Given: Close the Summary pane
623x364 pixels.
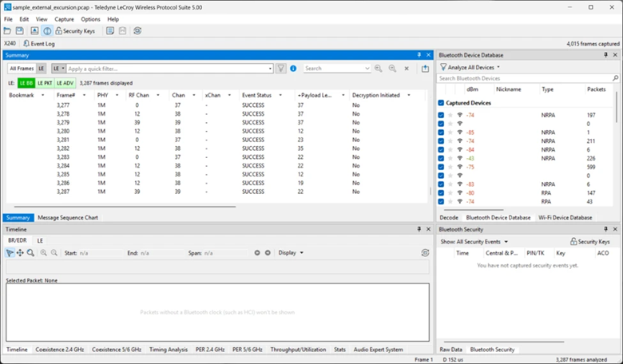Looking at the screenshot, I should point(428,55).
